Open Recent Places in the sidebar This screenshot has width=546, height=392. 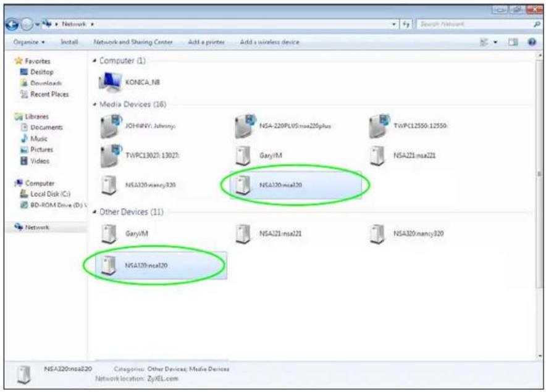click(49, 94)
